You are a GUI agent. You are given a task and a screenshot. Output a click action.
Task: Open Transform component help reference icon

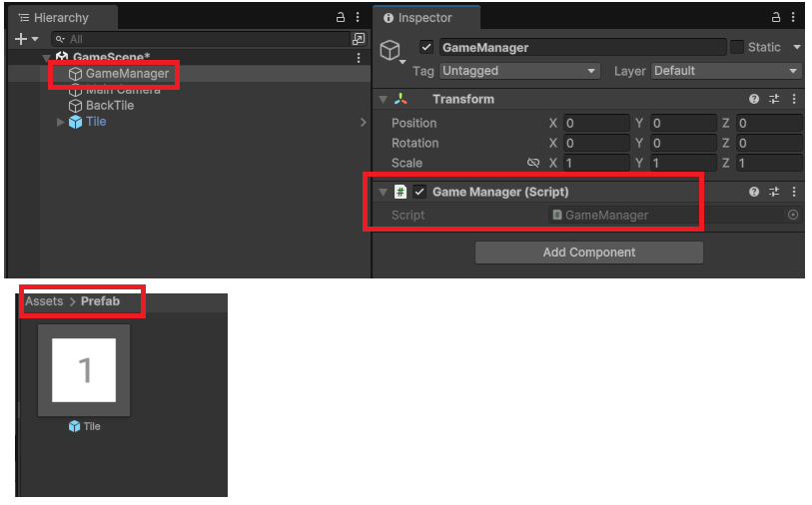(x=754, y=99)
